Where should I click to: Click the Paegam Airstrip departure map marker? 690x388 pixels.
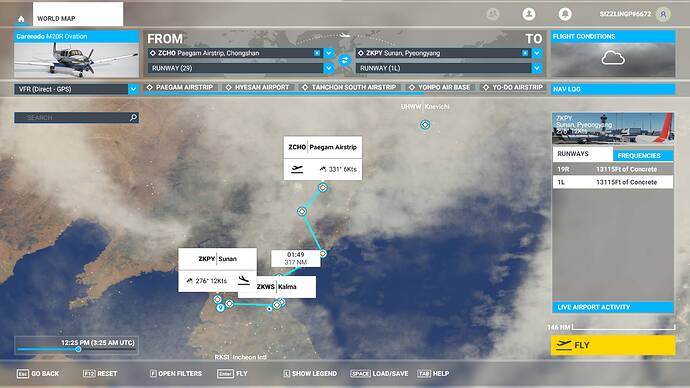323,187
